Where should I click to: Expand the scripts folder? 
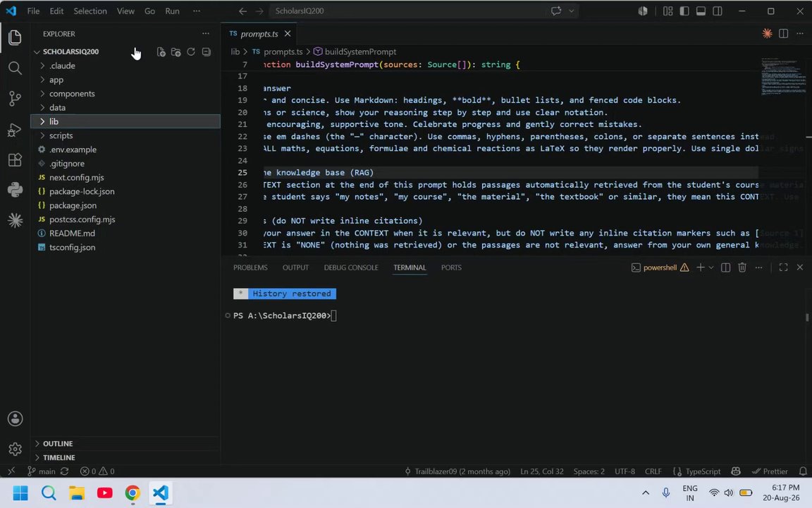42,135
